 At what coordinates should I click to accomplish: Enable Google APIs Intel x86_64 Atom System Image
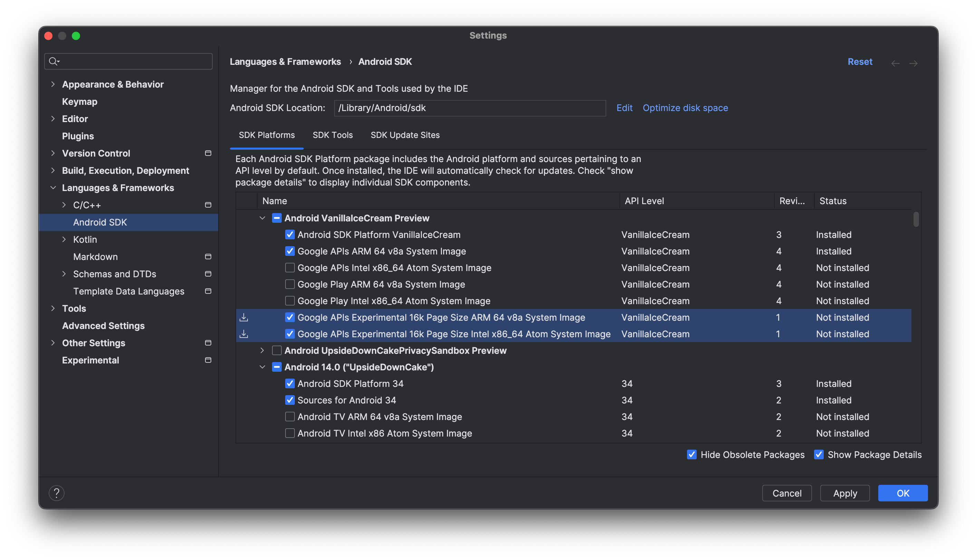coord(289,267)
